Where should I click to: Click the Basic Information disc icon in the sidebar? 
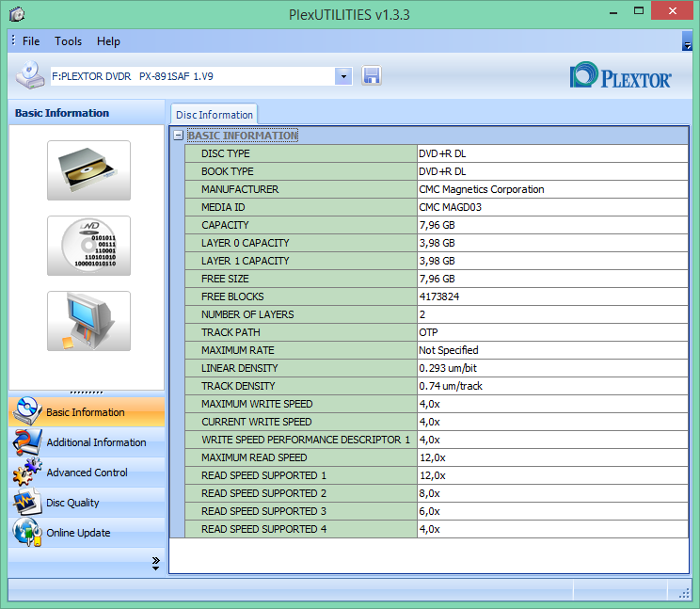pyautogui.click(x=27, y=411)
